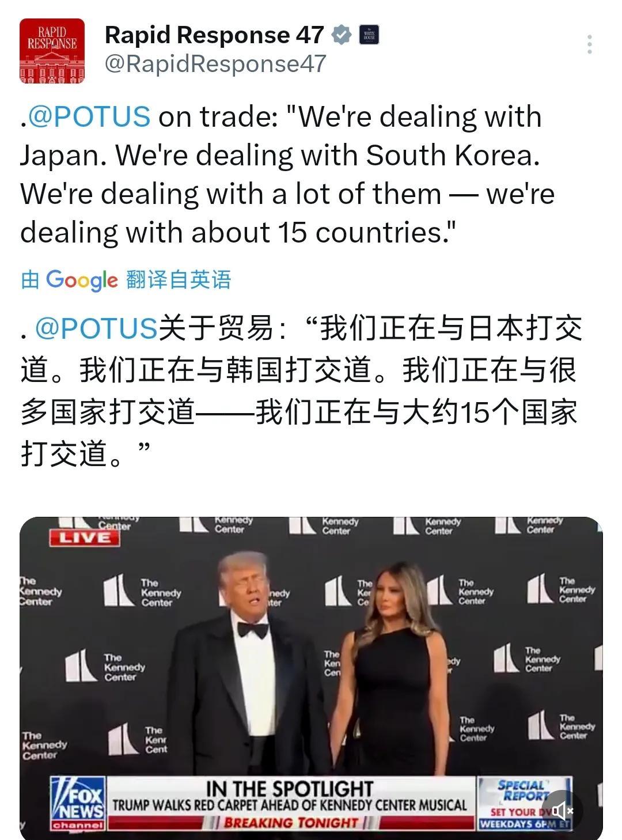Select the Chinese translated tweet text
Viewport: 622px width, 840px height.
301,391
